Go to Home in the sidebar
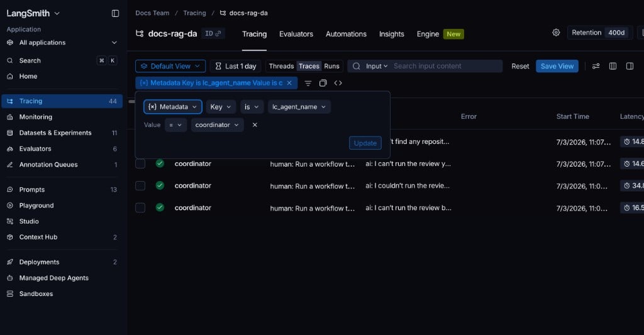The width and height of the screenshot is (644, 335). (x=62, y=76)
